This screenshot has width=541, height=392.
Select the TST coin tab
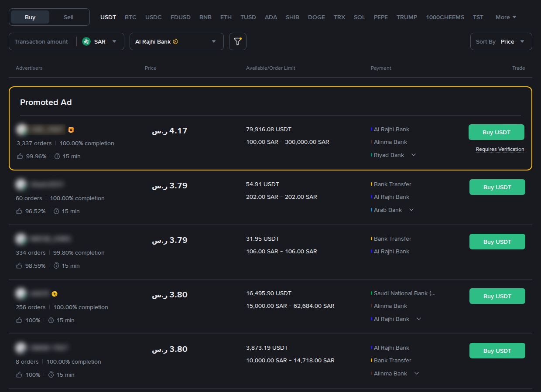coord(478,17)
